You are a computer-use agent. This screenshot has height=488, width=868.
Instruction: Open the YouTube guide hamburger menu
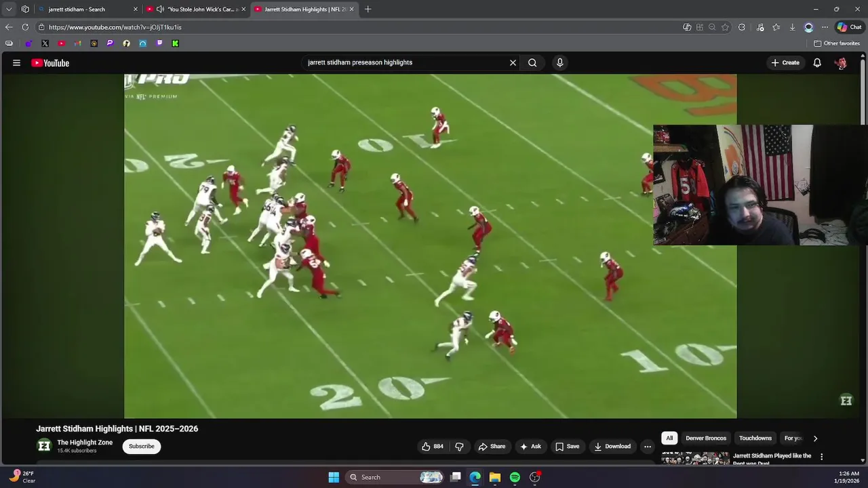coord(16,63)
